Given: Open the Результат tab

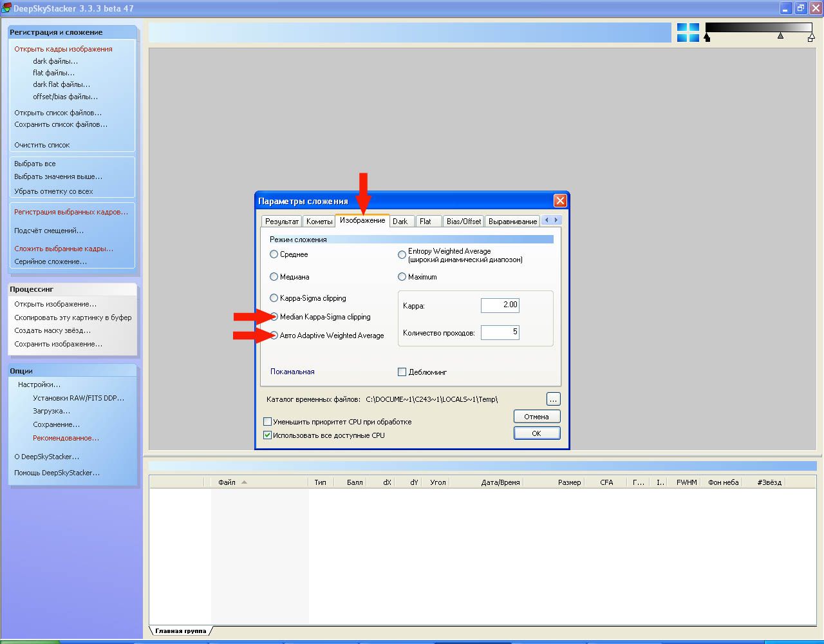Looking at the screenshot, I should tap(282, 222).
